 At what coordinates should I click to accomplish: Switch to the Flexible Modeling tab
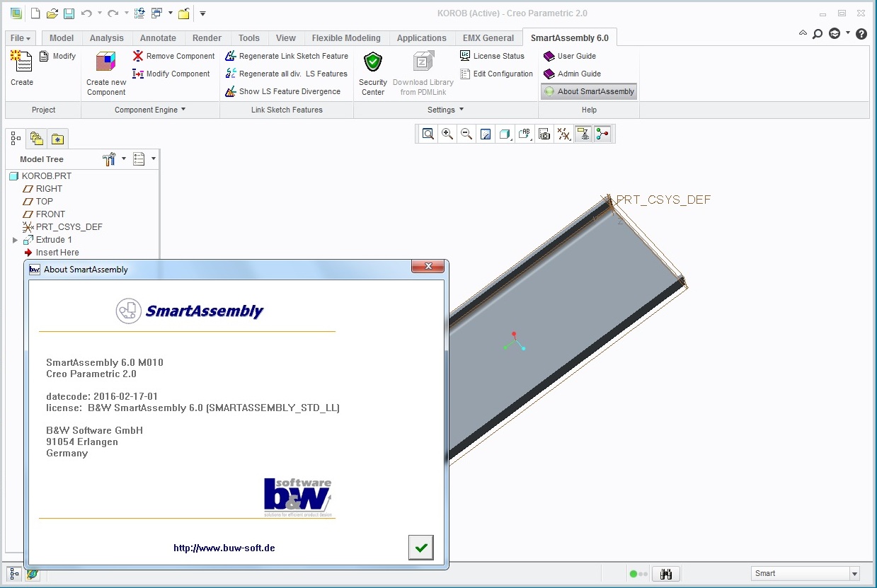pyautogui.click(x=346, y=38)
